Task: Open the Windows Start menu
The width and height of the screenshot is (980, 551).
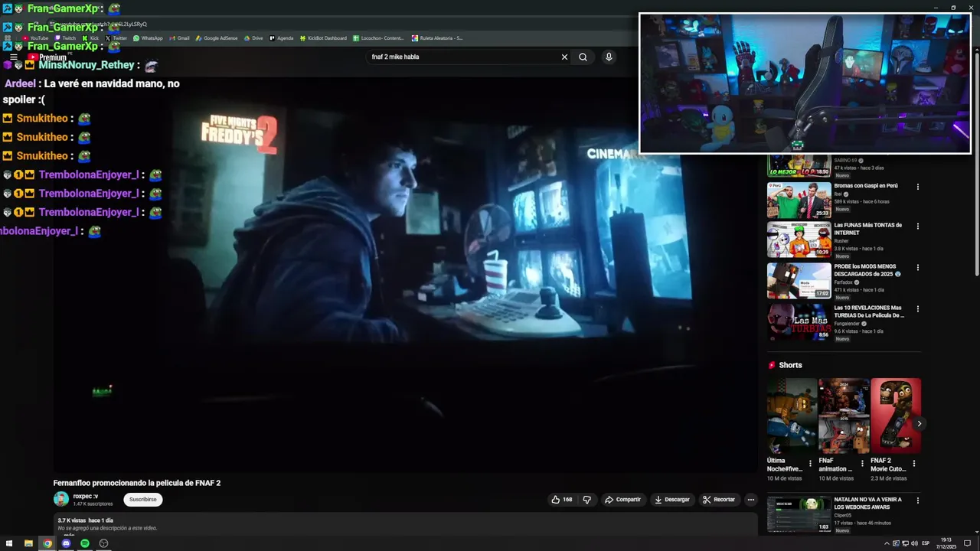Action: click(9, 543)
